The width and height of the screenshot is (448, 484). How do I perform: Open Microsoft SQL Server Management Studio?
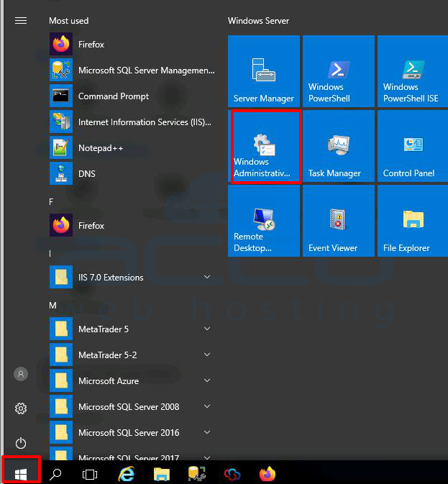click(x=132, y=70)
